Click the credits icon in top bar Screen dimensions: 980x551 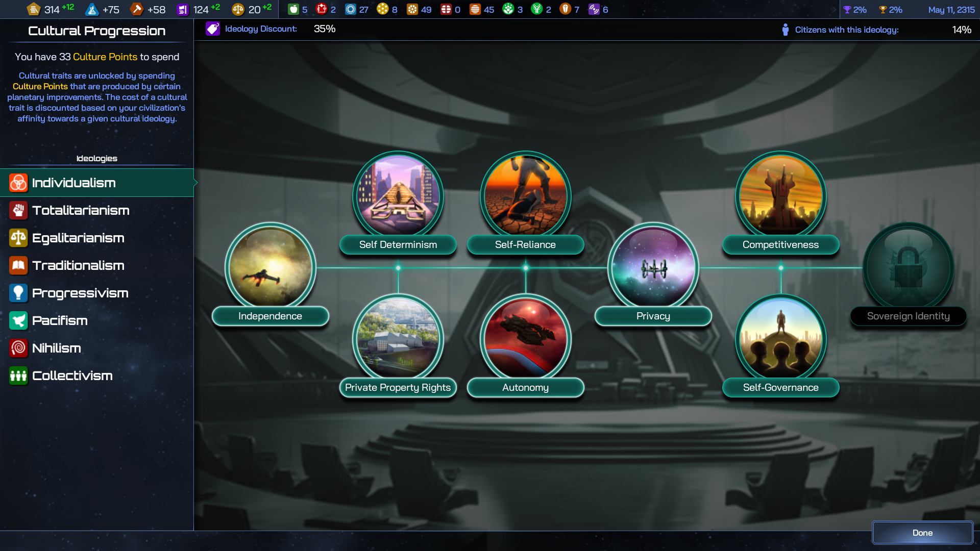(34, 9)
